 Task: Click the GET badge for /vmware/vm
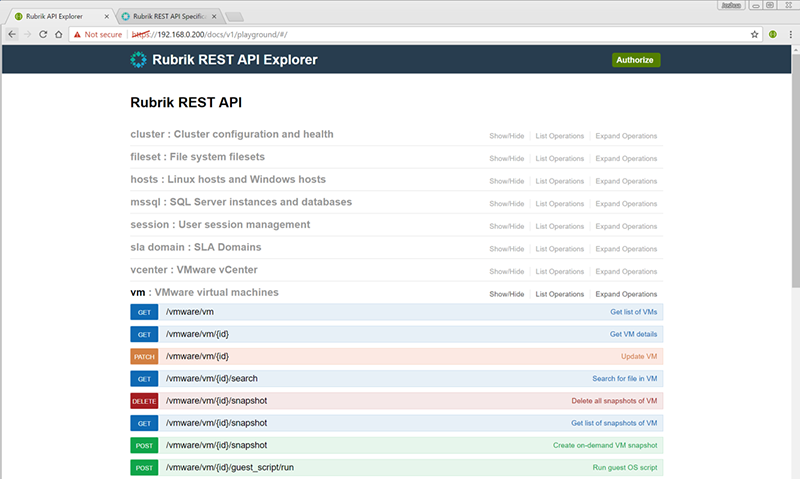click(x=144, y=312)
